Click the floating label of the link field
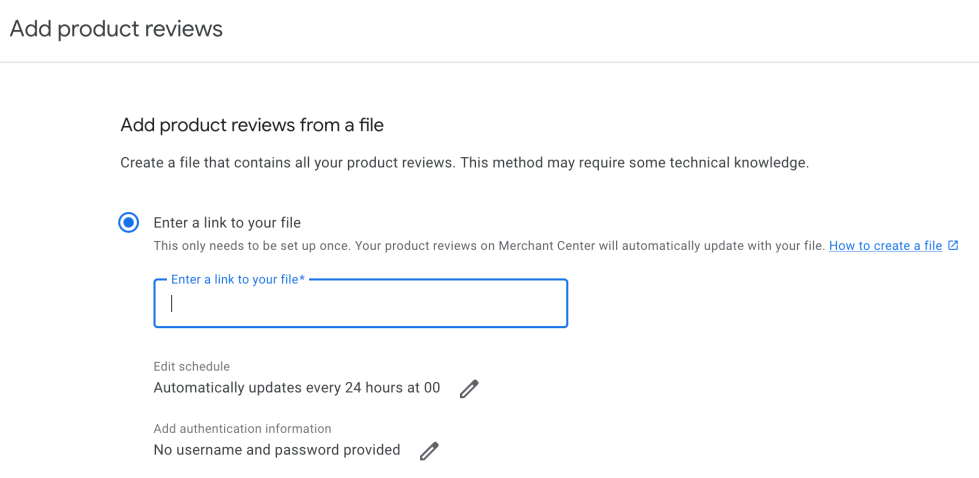979x478 pixels. pyautogui.click(x=234, y=280)
